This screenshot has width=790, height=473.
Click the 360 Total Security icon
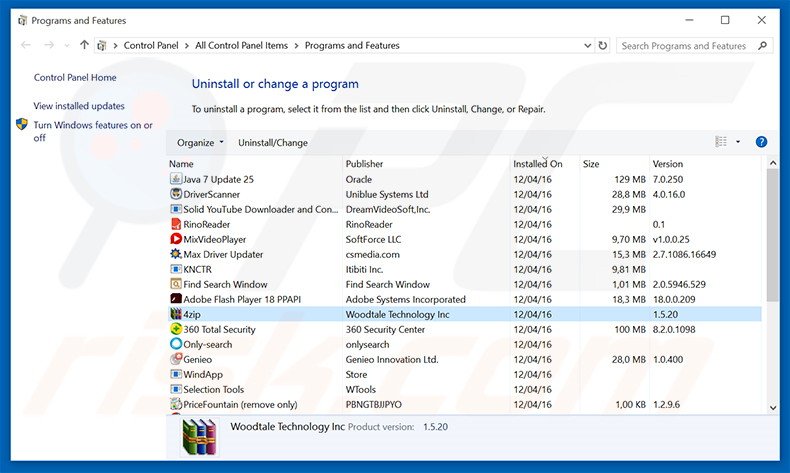(176, 329)
